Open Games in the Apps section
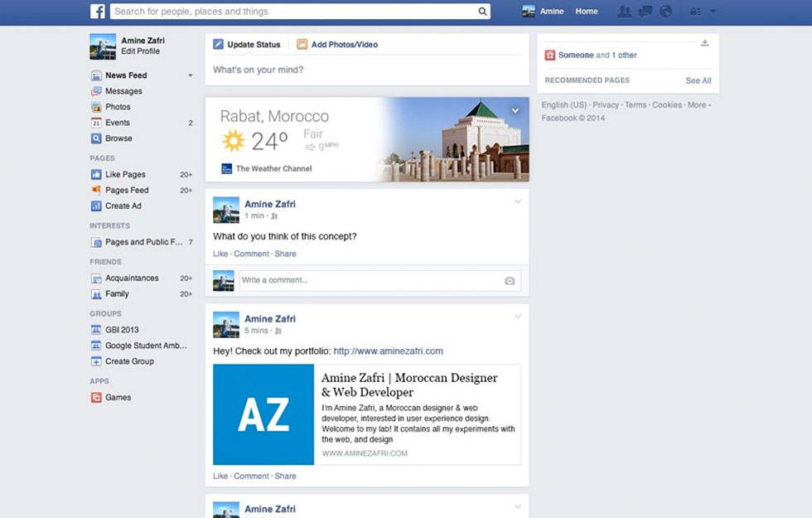The width and height of the screenshot is (812, 518). tap(118, 398)
